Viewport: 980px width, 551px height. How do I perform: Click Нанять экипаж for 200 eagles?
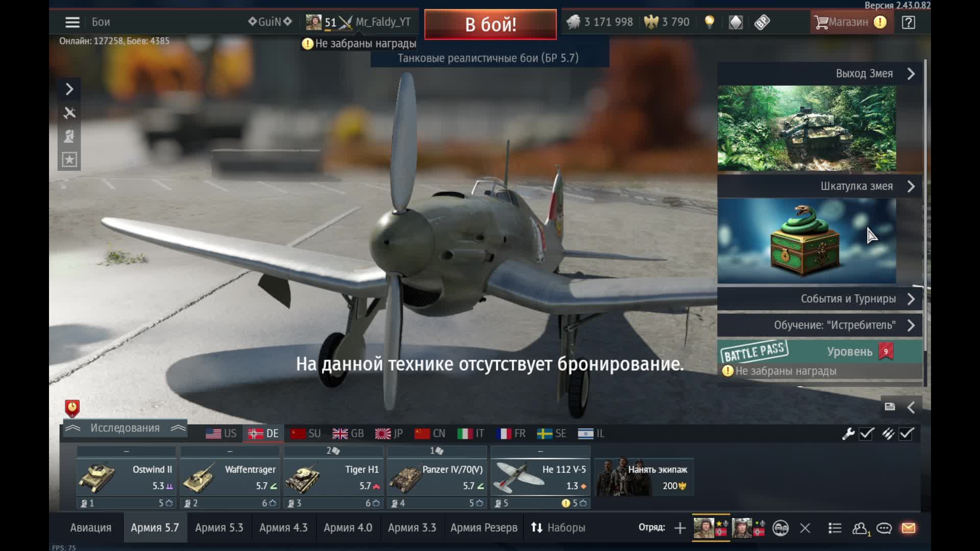tap(644, 478)
